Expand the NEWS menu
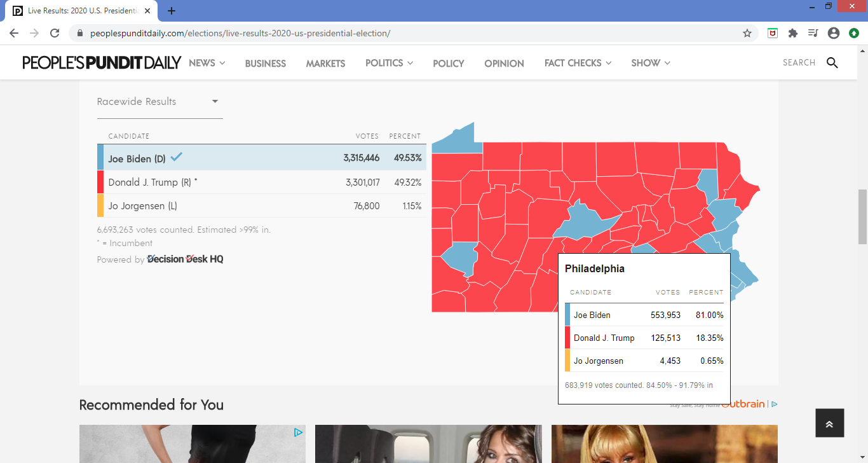Screen dimensions: 868x463 [207, 62]
